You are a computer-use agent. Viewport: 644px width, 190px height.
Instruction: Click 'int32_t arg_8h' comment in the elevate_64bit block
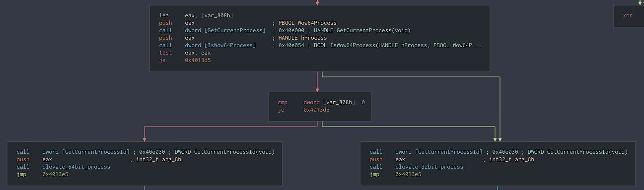click(159, 159)
